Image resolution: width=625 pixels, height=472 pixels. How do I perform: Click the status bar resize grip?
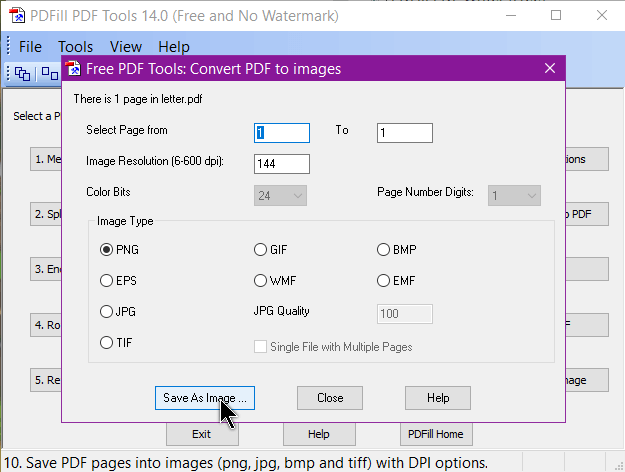tap(619, 466)
